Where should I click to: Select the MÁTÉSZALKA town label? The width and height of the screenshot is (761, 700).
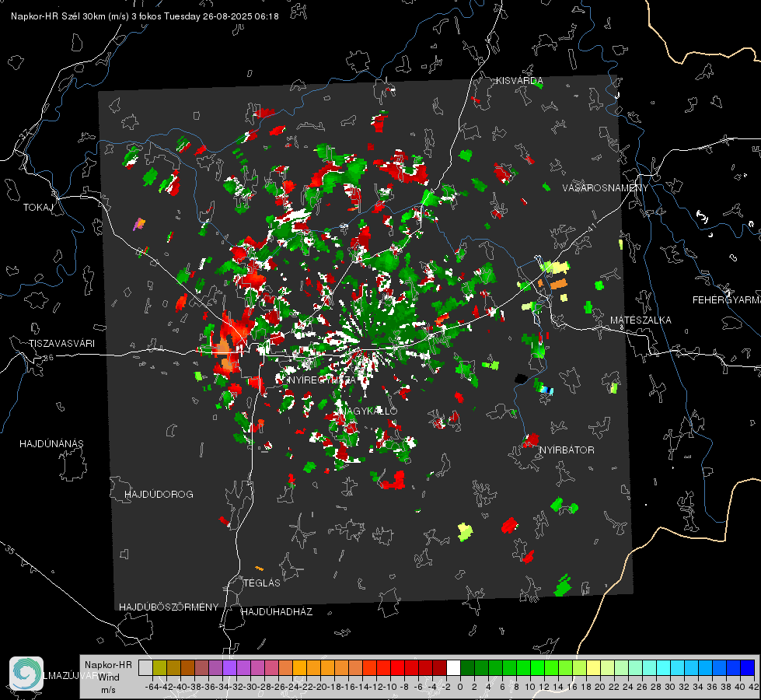click(x=641, y=320)
